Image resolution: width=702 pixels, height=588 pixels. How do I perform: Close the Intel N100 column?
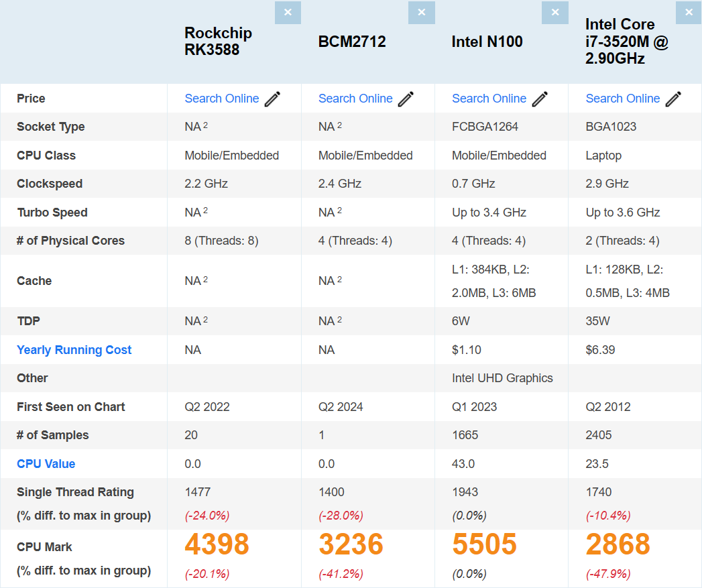(x=554, y=13)
